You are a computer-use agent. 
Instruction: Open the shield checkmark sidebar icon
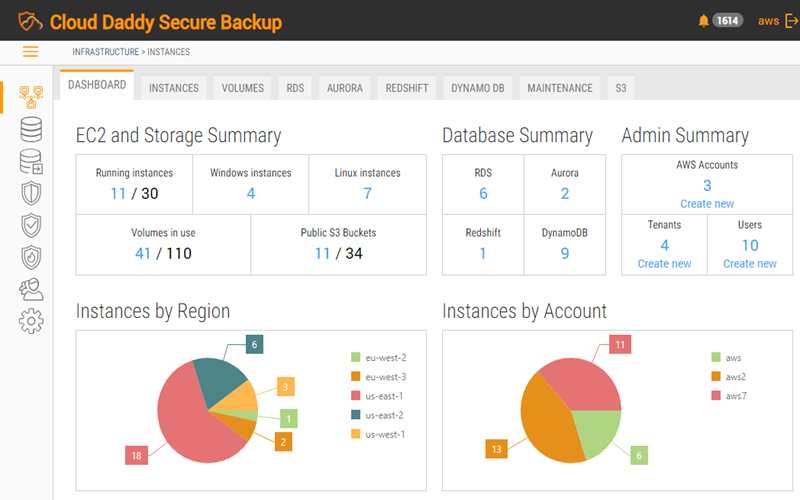coord(31,226)
